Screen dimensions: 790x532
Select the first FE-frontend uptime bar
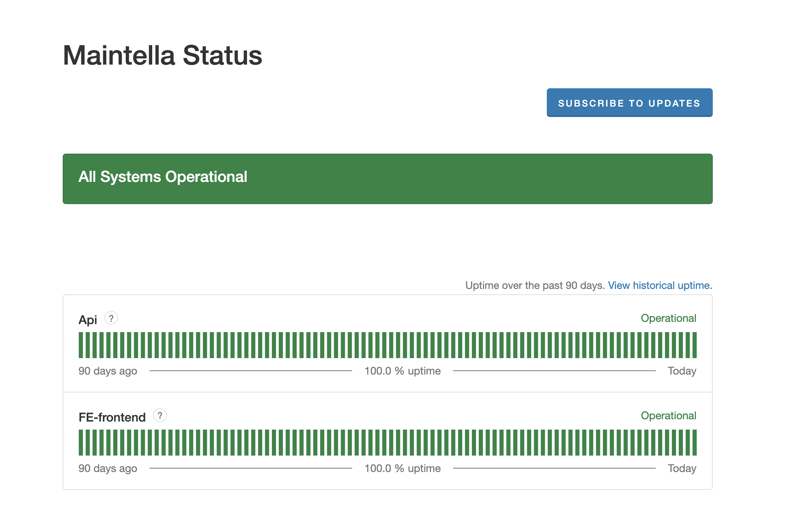click(x=81, y=443)
